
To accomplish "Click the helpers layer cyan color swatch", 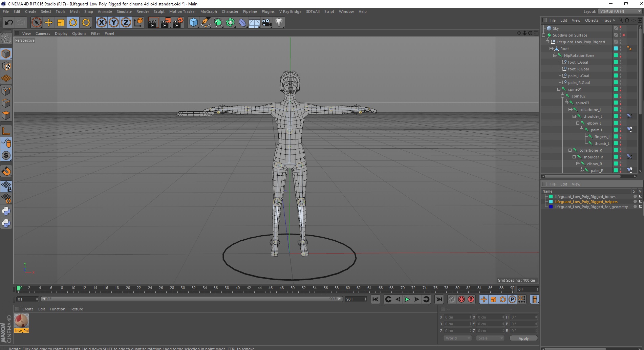I will 551,202.
